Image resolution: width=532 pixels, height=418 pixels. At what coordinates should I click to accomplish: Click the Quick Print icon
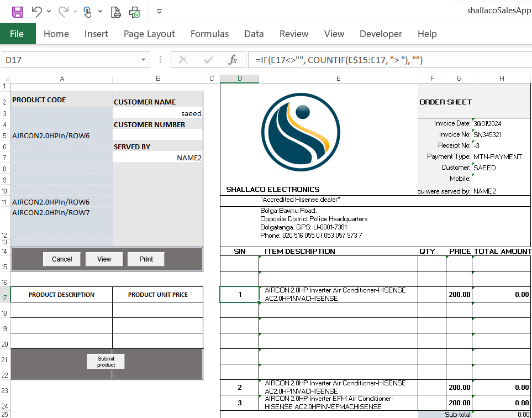pyautogui.click(x=135, y=12)
